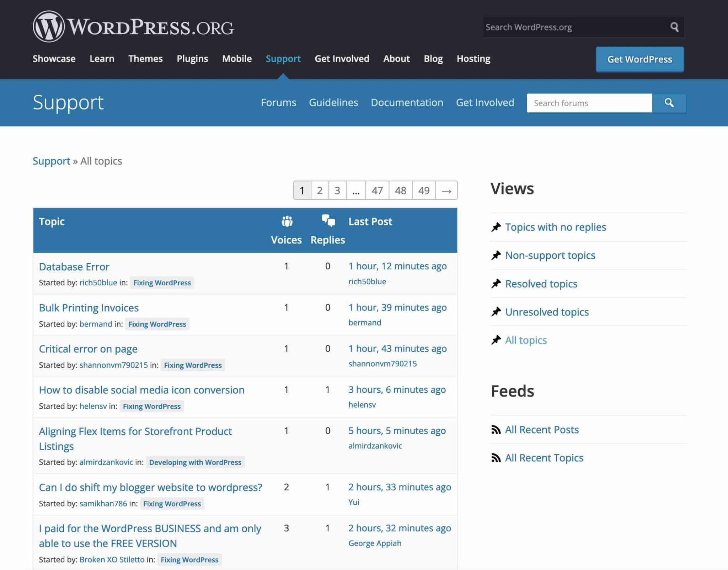Click the '1 hour, 12 minutes ago' last post link
728x570 pixels.
click(x=397, y=266)
